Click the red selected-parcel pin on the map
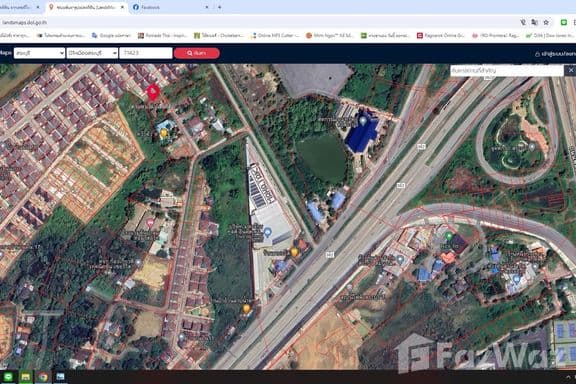The image size is (576, 384). (x=153, y=92)
